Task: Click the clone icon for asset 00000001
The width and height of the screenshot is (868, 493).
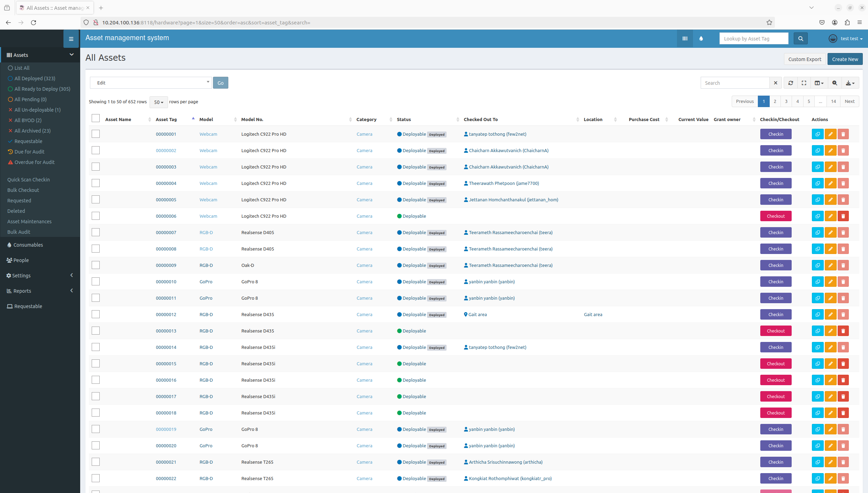Action: 817,134
